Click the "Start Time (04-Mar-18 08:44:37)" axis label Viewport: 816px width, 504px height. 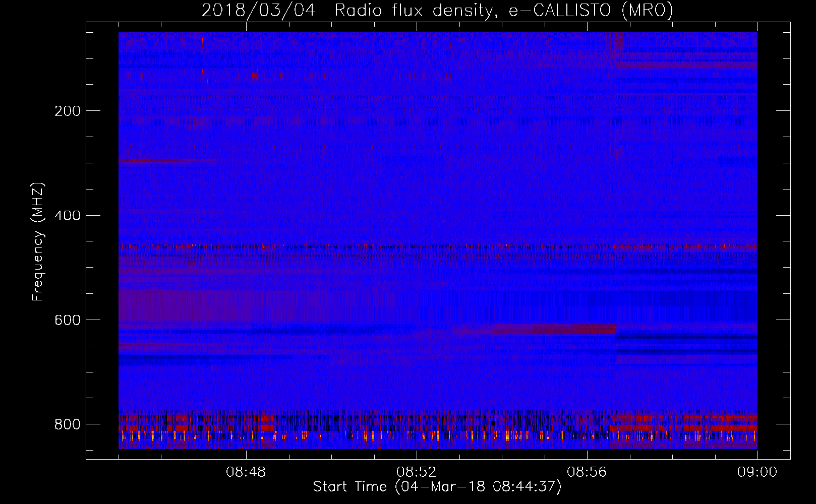[x=437, y=487]
